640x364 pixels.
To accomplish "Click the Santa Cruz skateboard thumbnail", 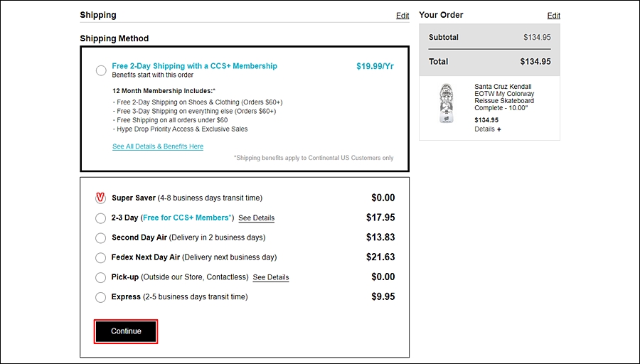I will click(447, 103).
